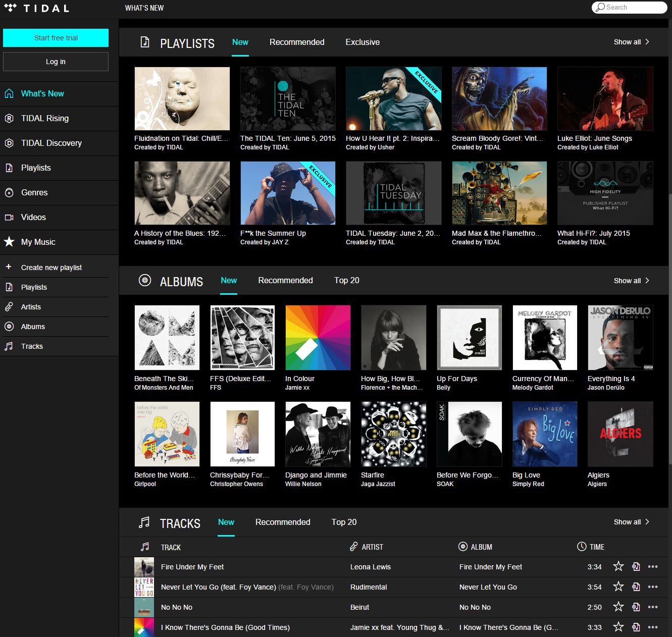Open Luke Elliot: June Songs playlist title
Screen dimensions: 672x637
point(594,138)
